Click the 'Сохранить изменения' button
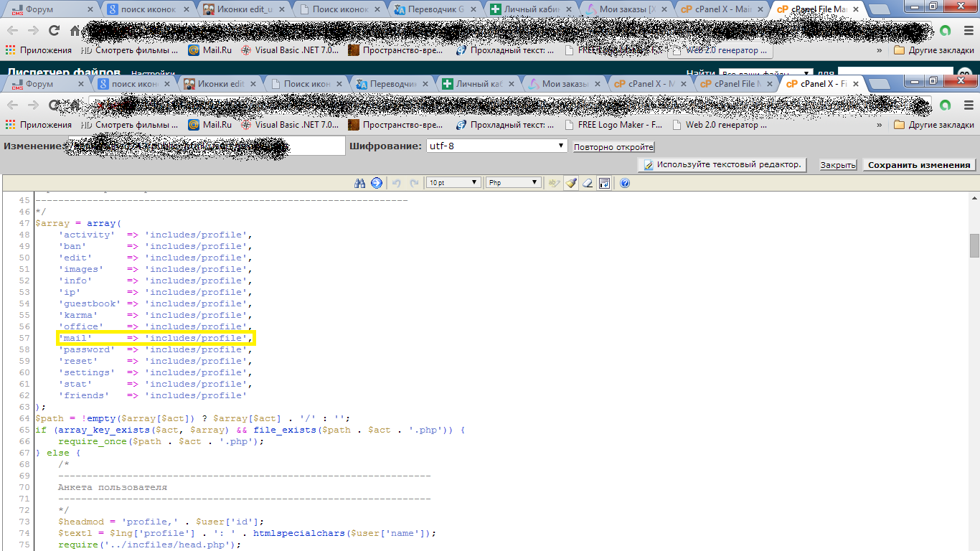 point(918,165)
